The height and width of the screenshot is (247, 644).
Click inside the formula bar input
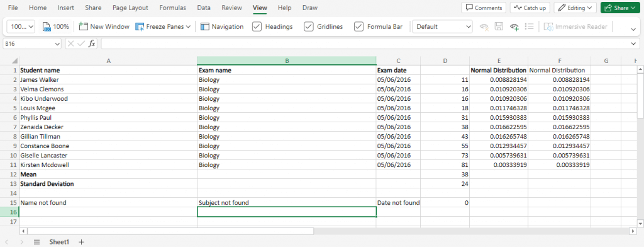365,43
